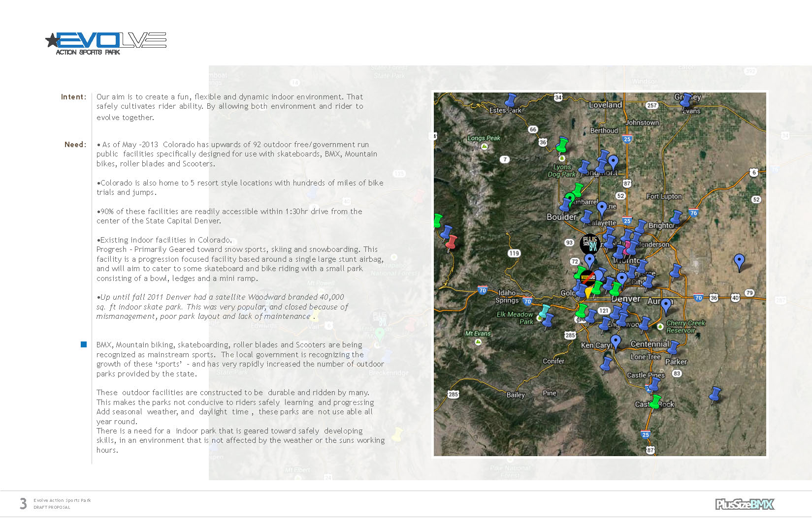Click the Evolve Action Sports Park logo

[x=106, y=43]
